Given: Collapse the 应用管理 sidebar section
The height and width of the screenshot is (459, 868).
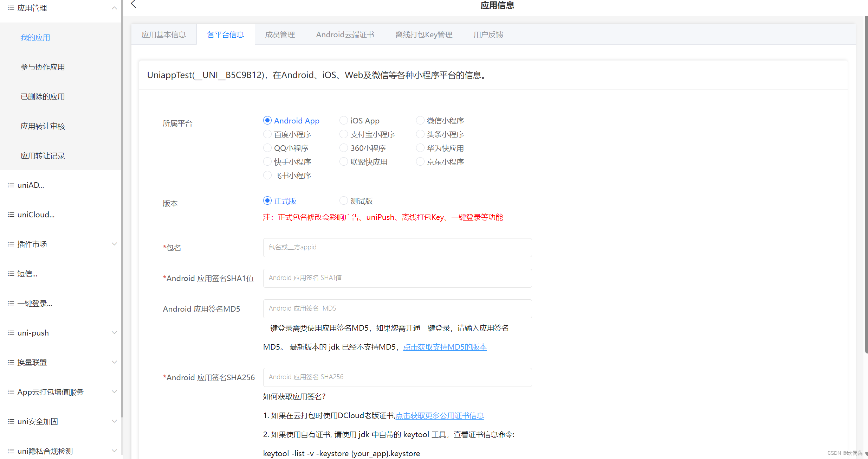Looking at the screenshot, I should click(x=114, y=8).
